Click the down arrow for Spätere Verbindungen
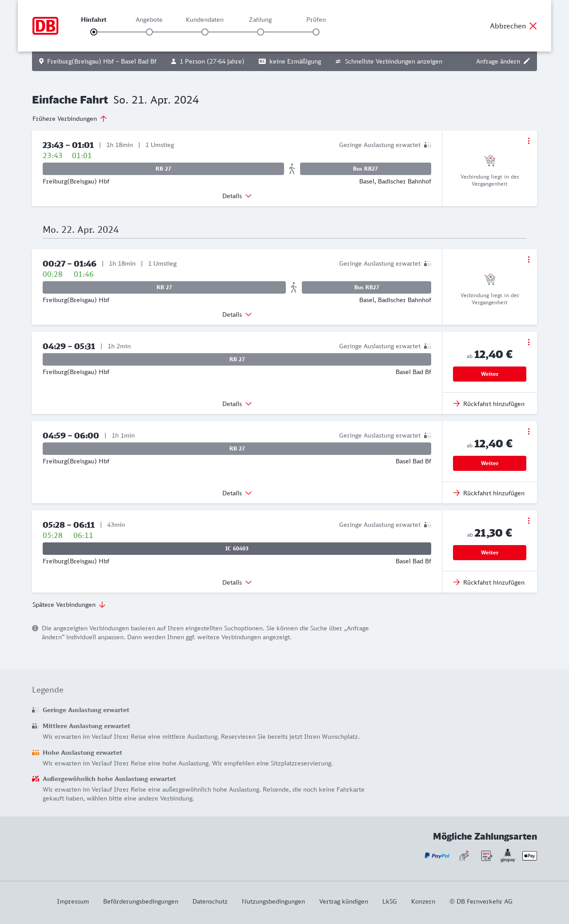This screenshot has height=924, width=569. point(102,605)
